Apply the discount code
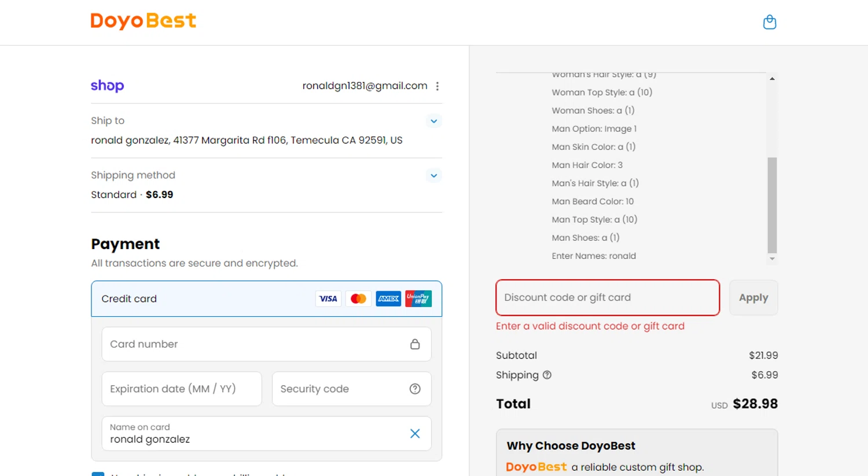The width and height of the screenshot is (868, 476). tap(753, 298)
